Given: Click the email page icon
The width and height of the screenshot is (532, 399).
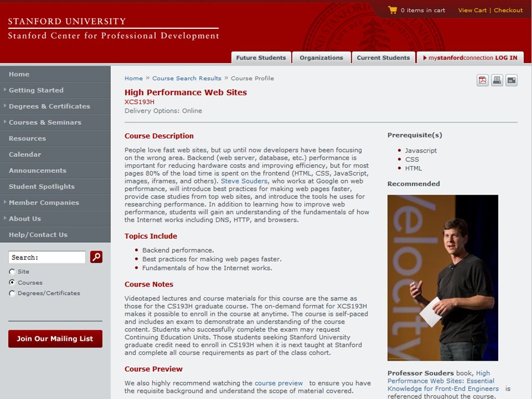Looking at the screenshot, I should pyautogui.click(x=511, y=80).
